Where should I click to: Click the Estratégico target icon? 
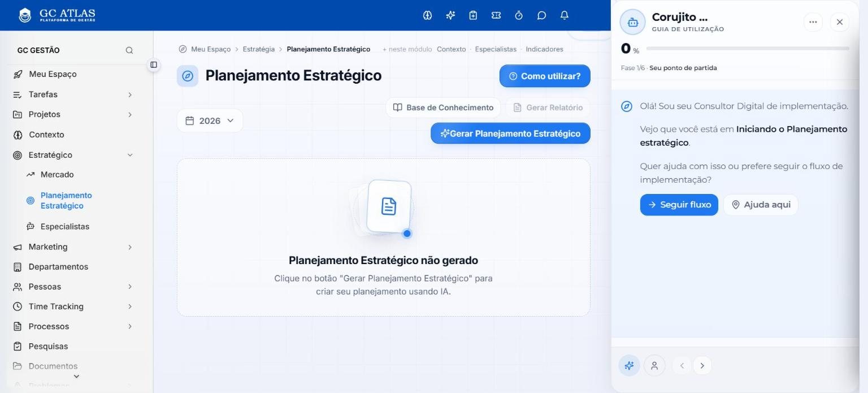(18, 155)
